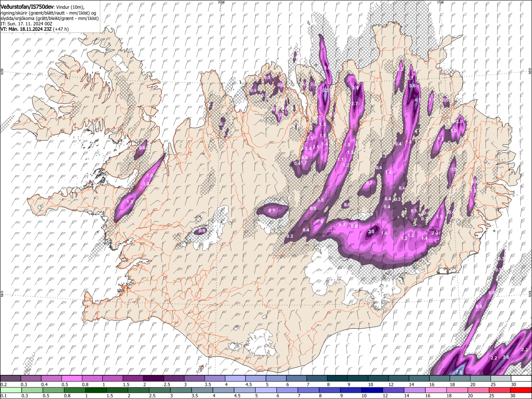Screen dimensions: 532x399
Task: Select the IT: Sun. 17. 11. 2024 00Z line
Action: (26, 24)
